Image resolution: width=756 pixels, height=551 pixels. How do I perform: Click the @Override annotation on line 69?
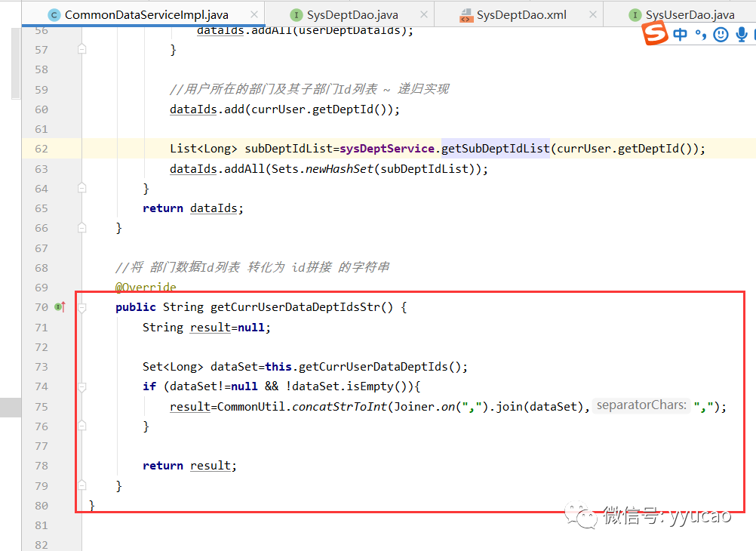pyautogui.click(x=146, y=288)
